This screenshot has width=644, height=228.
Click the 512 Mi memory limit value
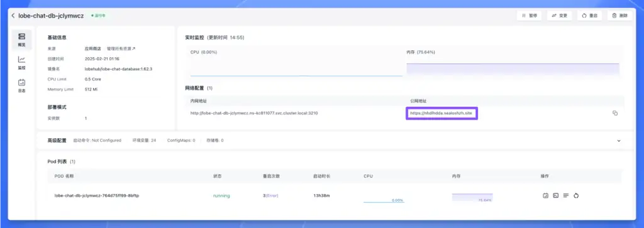[x=91, y=89]
